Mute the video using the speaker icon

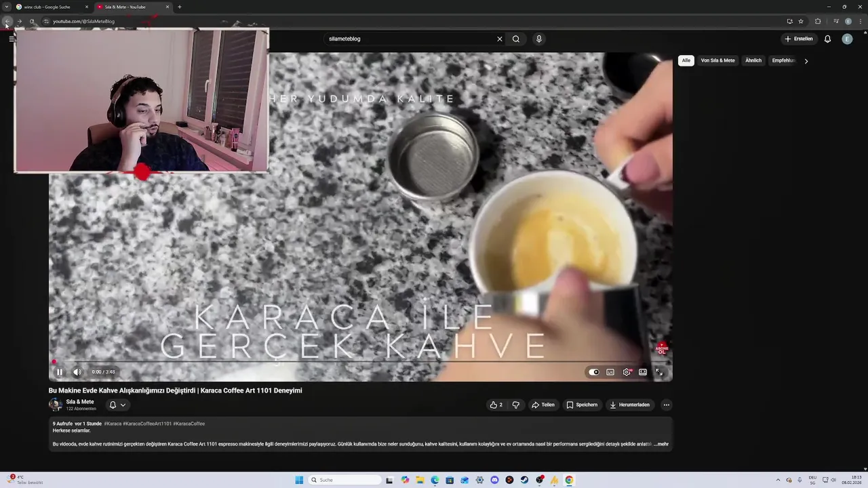click(x=77, y=372)
